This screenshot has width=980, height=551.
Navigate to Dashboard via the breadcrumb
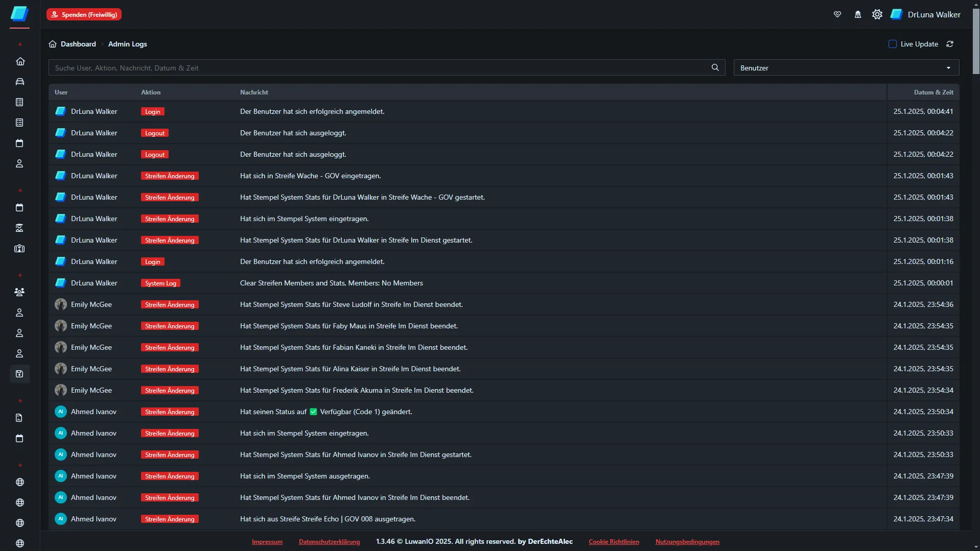click(x=78, y=44)
